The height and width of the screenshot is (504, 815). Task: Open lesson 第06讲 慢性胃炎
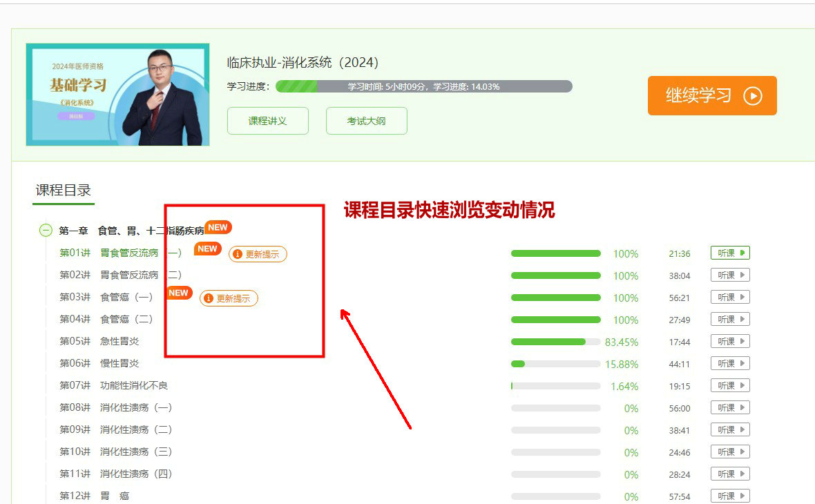[x=99, y=364]
